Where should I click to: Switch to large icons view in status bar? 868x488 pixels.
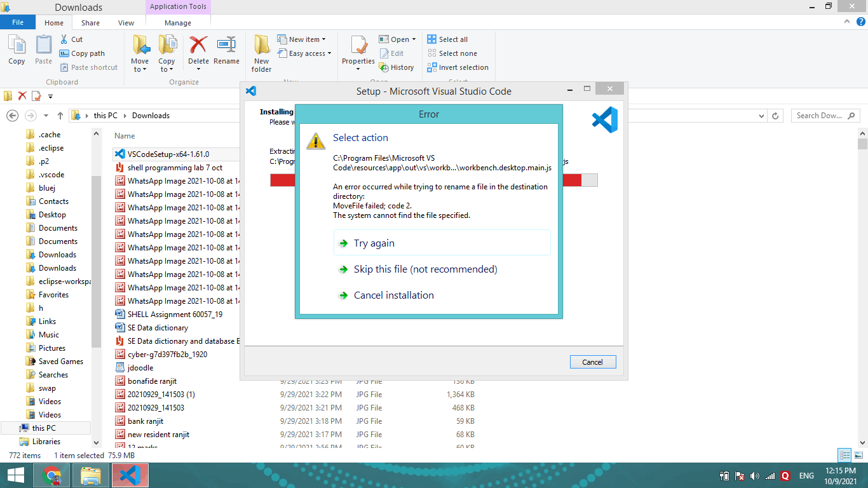click(858, 455)
